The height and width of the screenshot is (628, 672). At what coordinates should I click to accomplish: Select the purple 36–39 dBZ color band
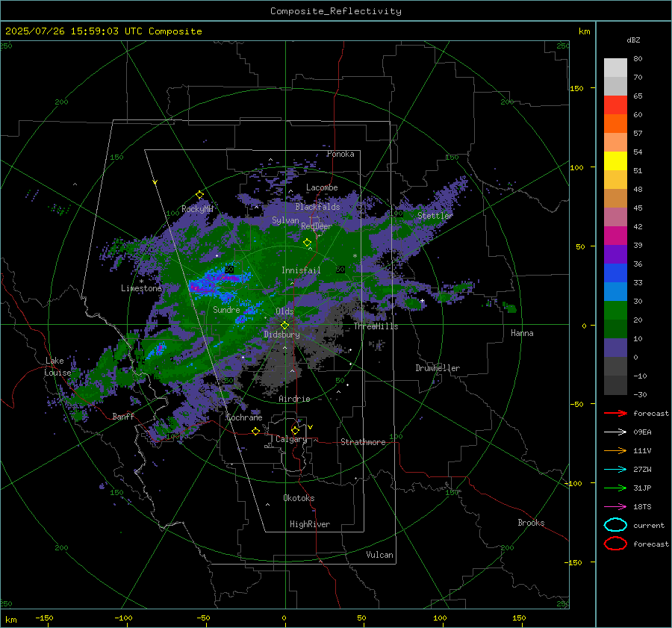(615, 255)
